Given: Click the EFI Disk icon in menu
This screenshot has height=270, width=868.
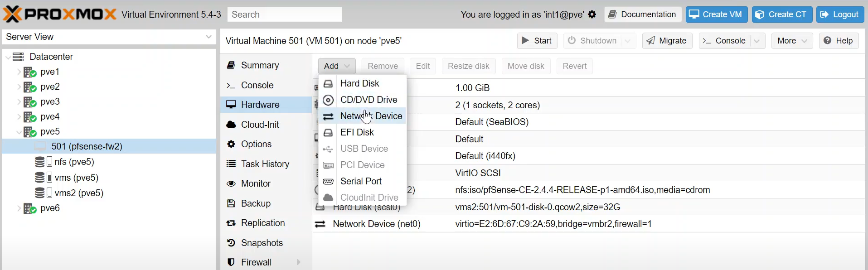Looking at the screenshot, I should point(328,133).
